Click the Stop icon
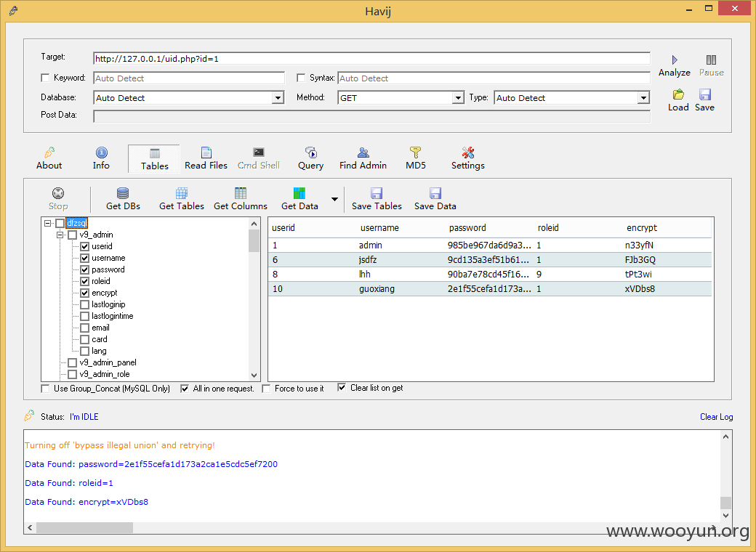 tap(58, 193)
